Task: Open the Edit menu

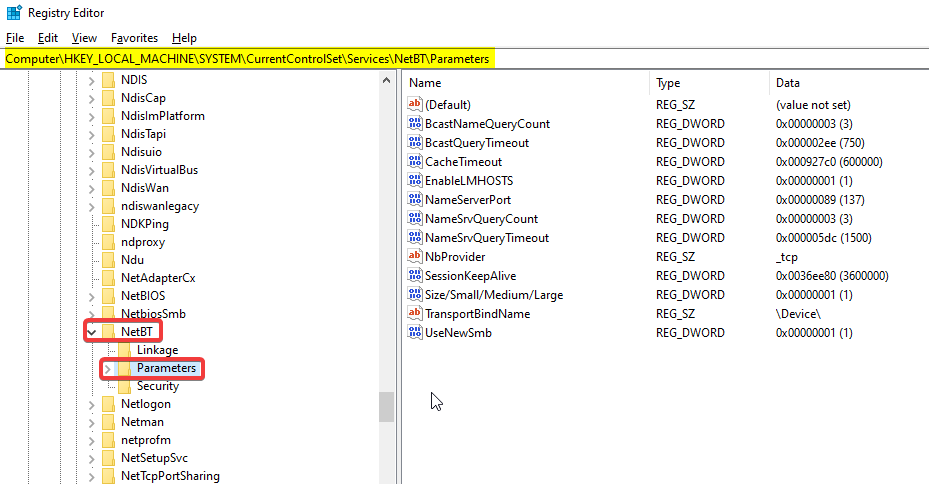Action: 47,38
